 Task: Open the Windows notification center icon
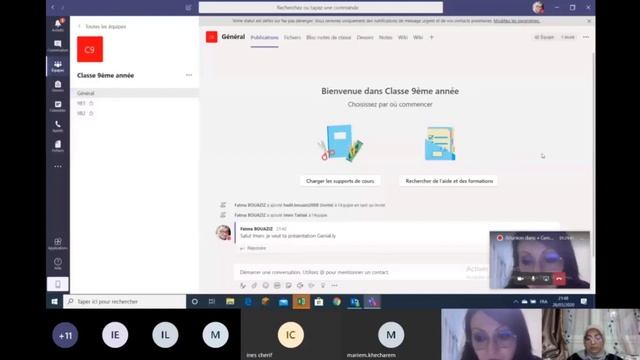click(x=584, y=302)
